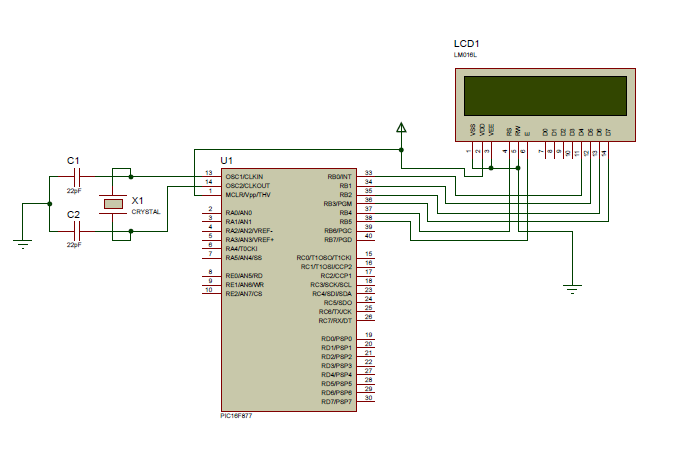Click the 'RE0/AN5/RD' pin label
Viewport: 685px width, 456px height.
244,276
